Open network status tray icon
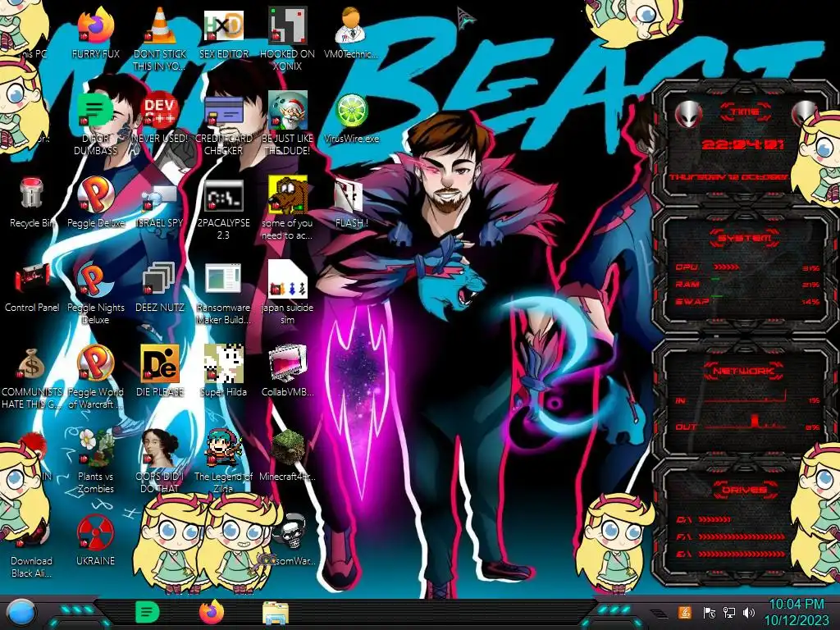 729,612
